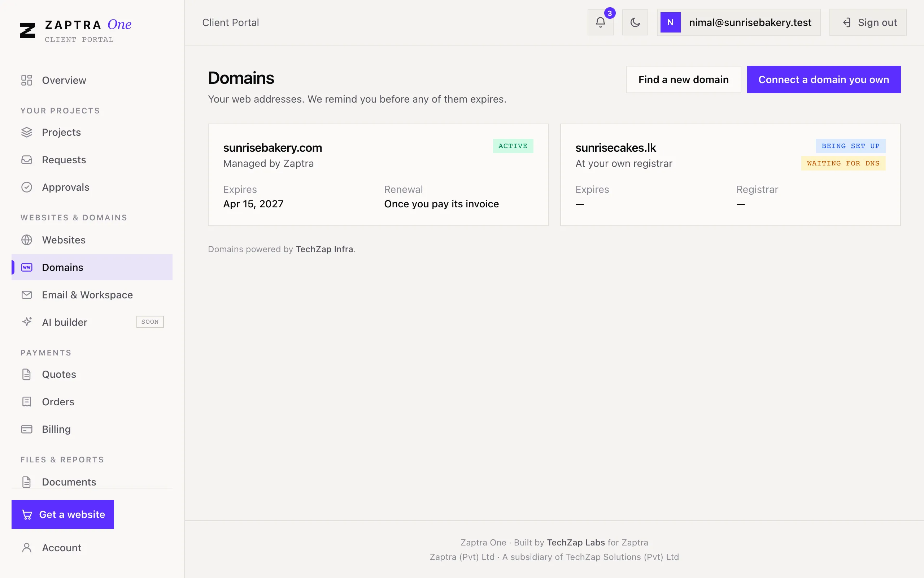
Task: Go to Overview in the sidebar
Action: pyautogui.click(x=92, y=80)
